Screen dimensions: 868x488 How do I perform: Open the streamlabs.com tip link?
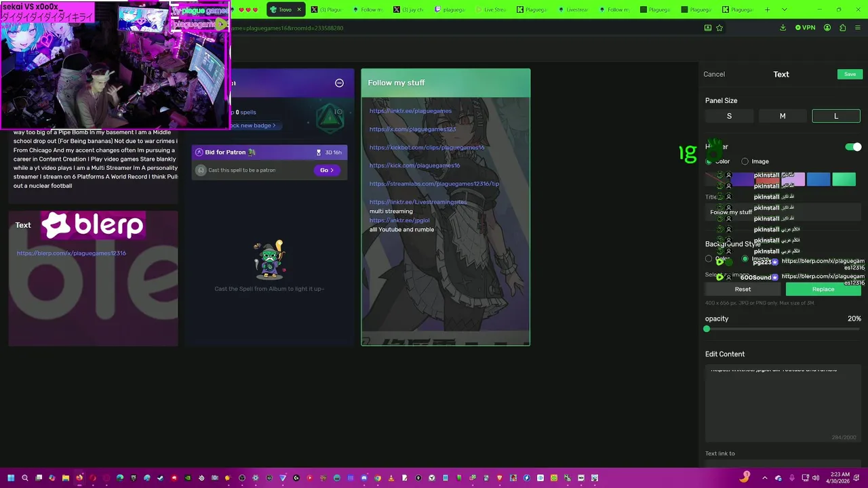point(434,184)
